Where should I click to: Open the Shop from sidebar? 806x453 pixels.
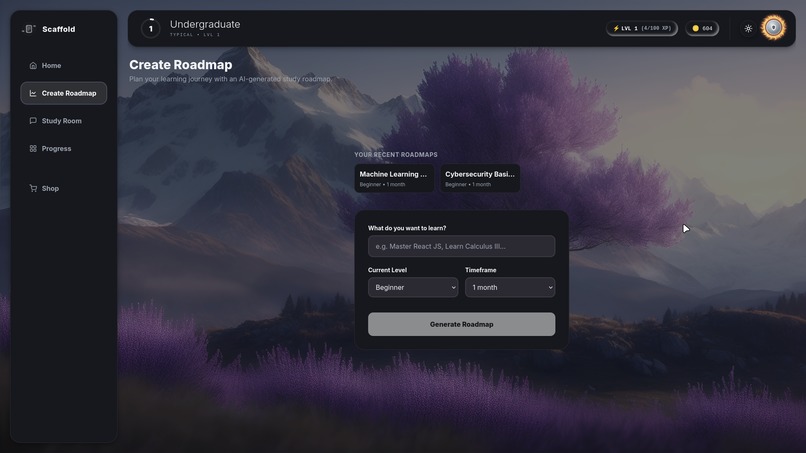point(64,188)
